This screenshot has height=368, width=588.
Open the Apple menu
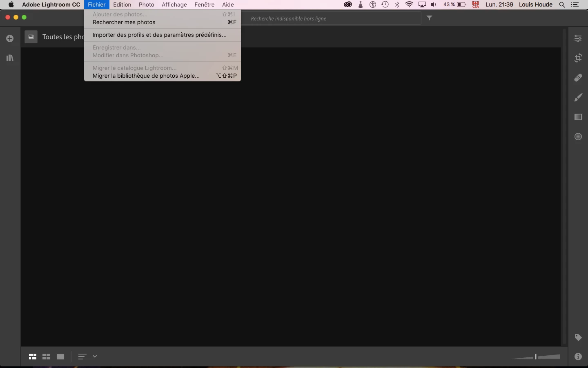[11, 4]
